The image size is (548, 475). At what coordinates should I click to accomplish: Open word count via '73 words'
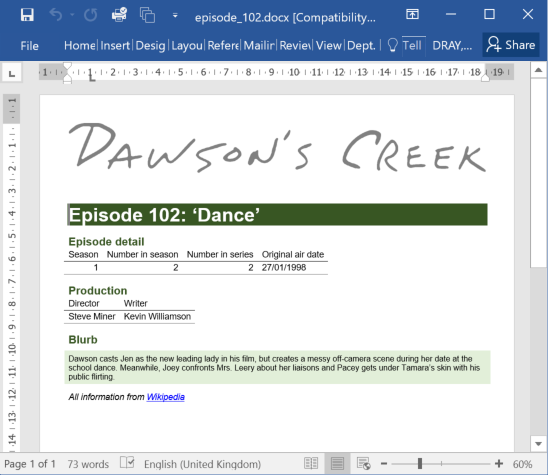(x=88, y=464)
